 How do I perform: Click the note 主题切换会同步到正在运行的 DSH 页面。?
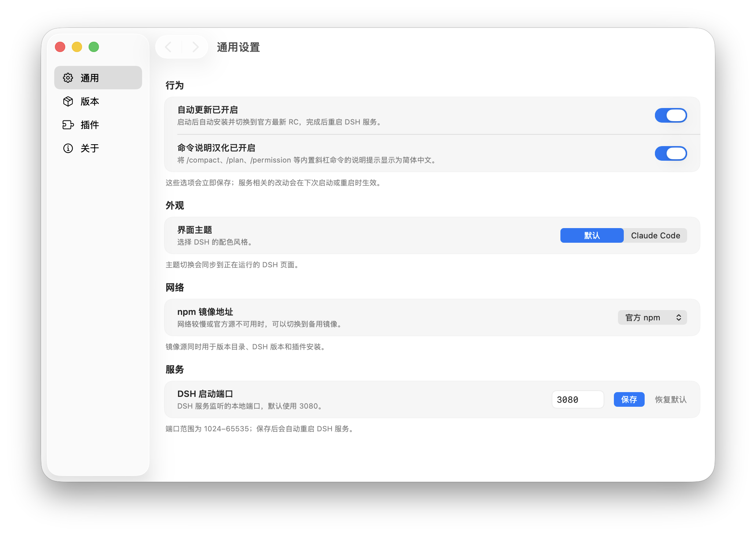(233, 265)
